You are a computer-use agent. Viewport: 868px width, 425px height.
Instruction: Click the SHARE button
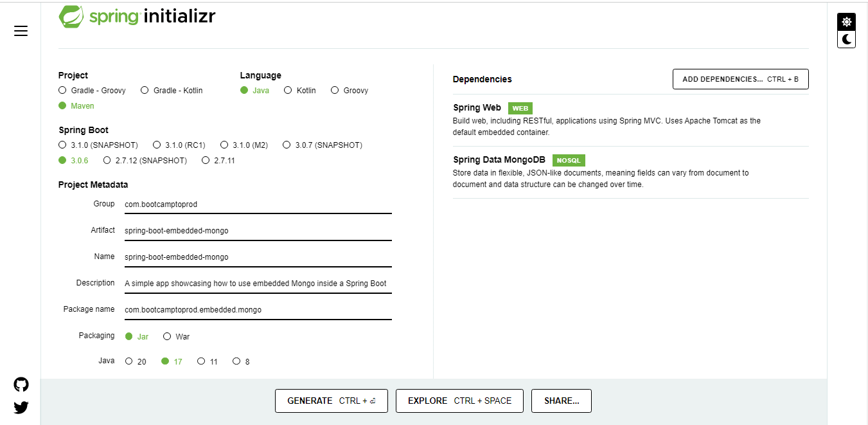click(561, 401)
